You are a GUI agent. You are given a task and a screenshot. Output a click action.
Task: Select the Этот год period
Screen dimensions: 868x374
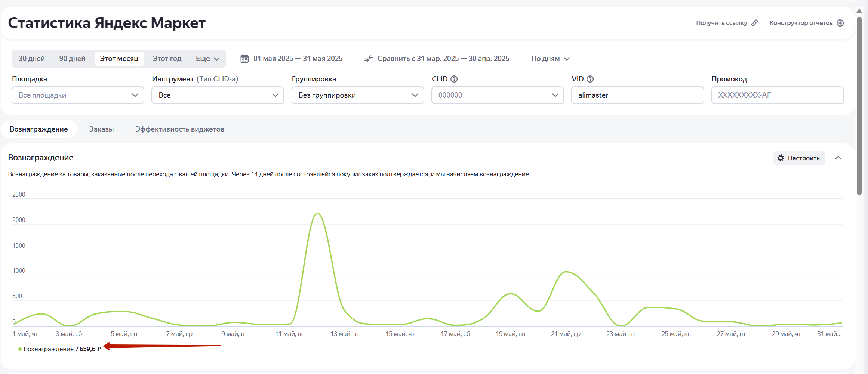pyautogui.click(x=167, y=59)
